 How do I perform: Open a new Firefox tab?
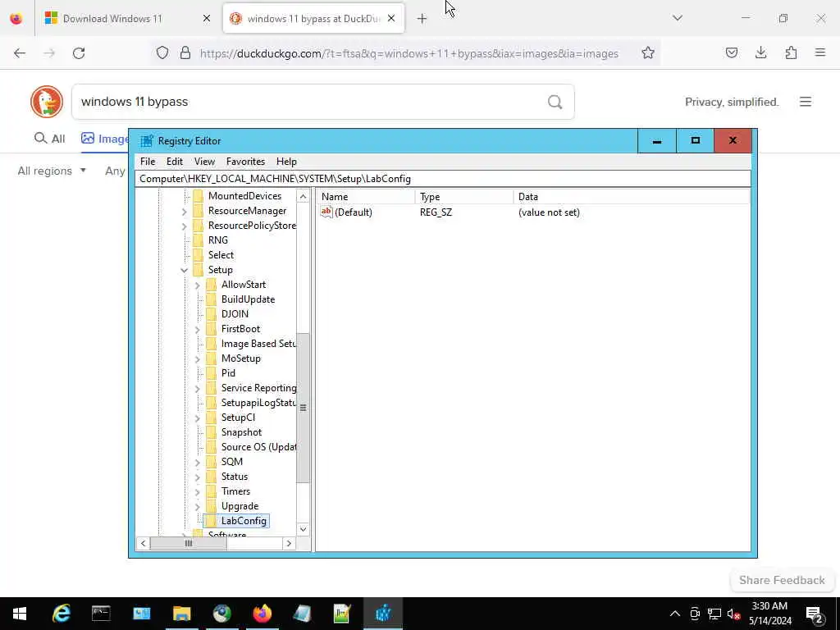pyautogui.click(x=422, y=19)
